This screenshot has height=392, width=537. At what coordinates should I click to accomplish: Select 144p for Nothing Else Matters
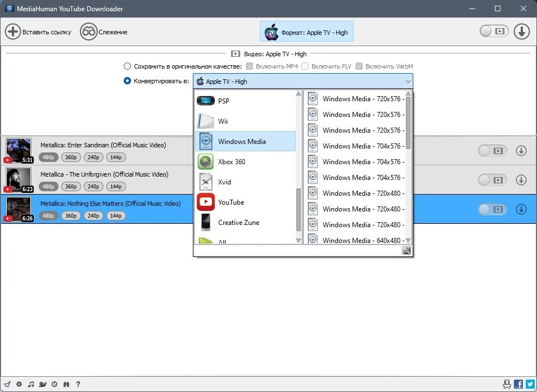click(x=116, y=215)
